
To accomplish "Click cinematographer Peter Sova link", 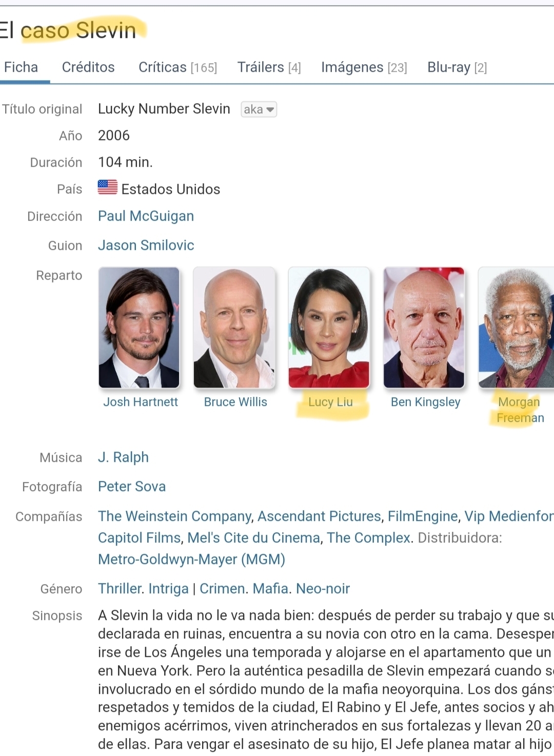I will (x=132, y=487).
